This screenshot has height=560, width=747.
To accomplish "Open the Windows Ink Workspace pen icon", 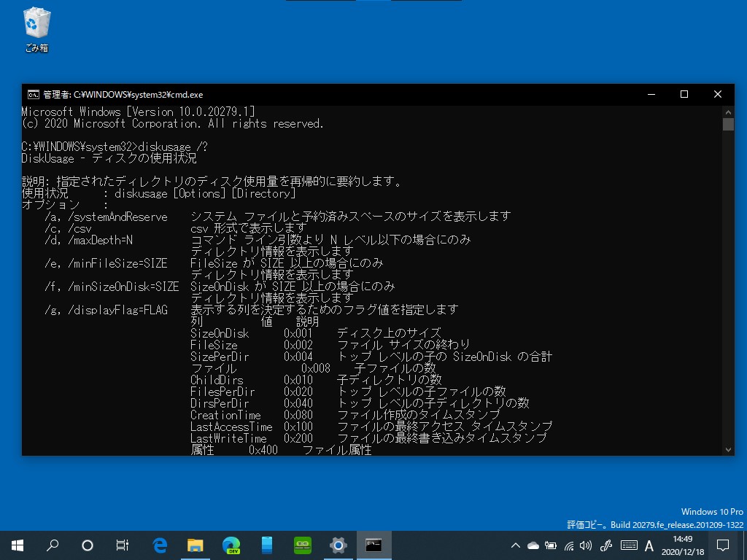I will pos(605,545).
